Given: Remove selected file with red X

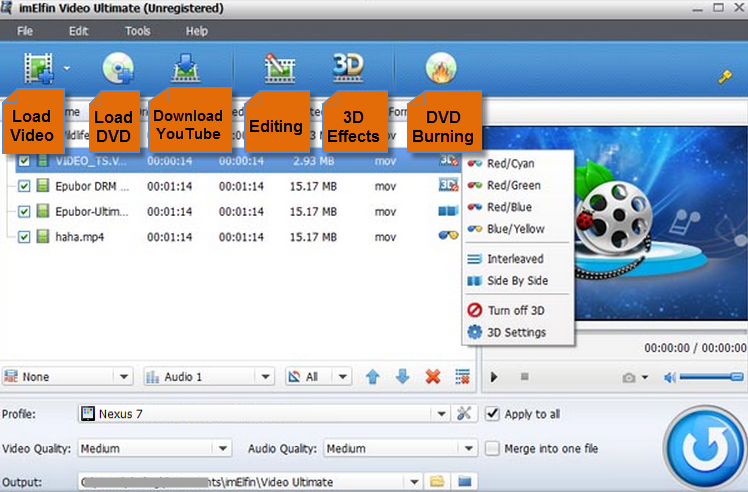Looking at the screenshot, I should pyautogui.click(x=433, y=377).
